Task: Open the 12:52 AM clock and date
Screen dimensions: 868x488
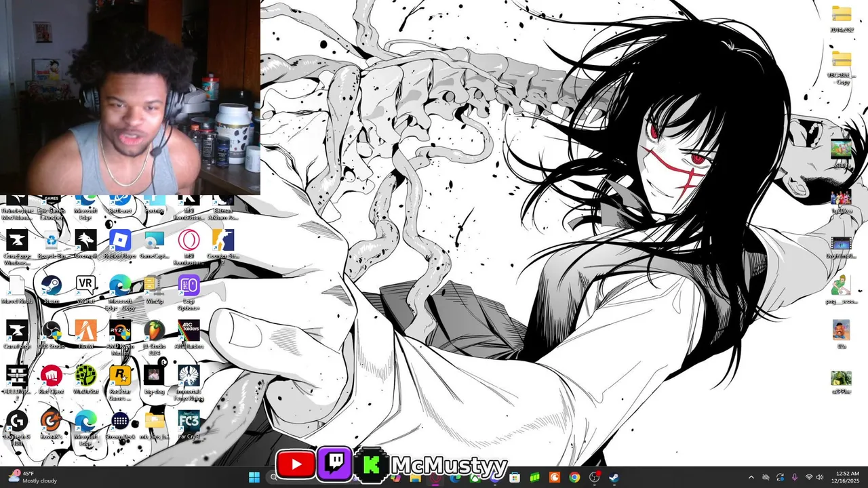Action: [847, 477]
